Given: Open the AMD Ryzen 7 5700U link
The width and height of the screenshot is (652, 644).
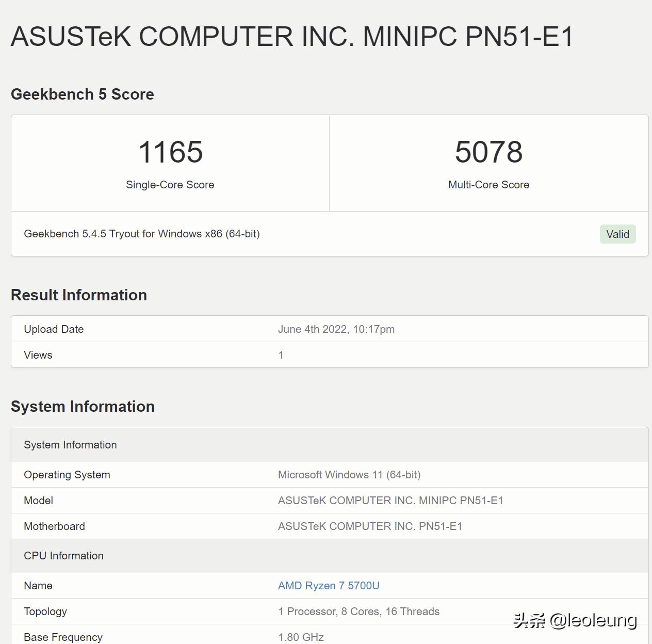Looking at the screenshot, I should [x=329, y=586].
